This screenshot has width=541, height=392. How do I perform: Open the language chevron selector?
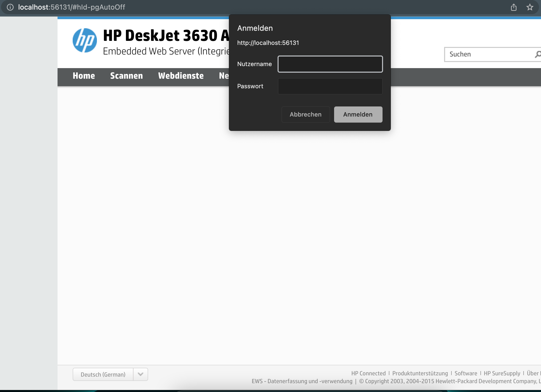click(x=140, y=374)
